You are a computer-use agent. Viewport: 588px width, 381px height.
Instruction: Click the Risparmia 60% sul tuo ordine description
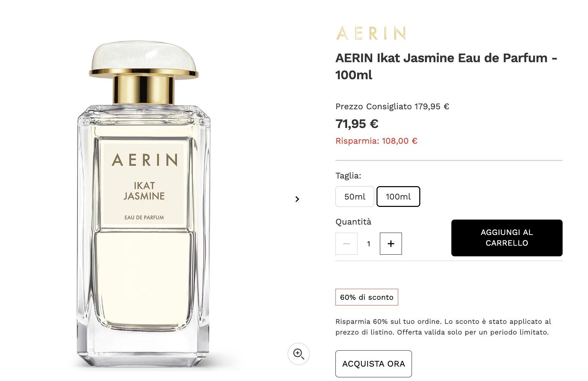443,327
